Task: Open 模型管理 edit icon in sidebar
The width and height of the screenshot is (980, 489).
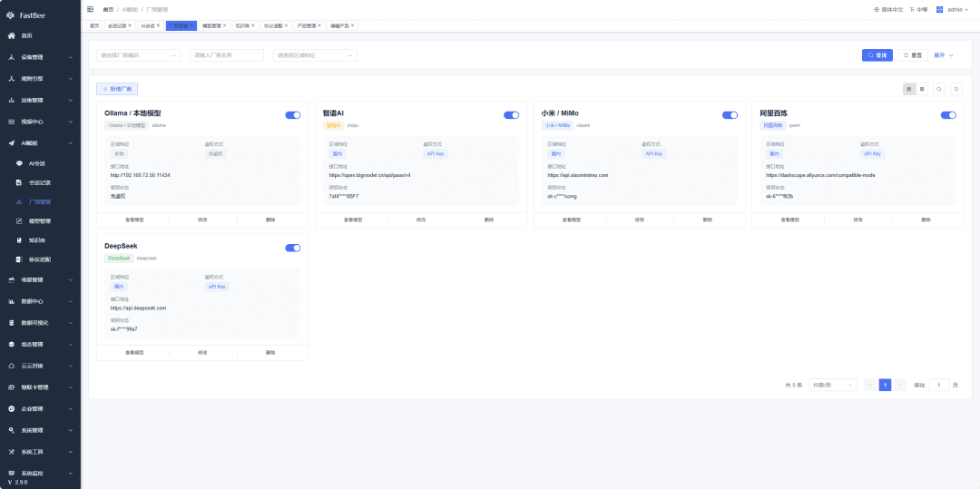Action: [19, 221]
